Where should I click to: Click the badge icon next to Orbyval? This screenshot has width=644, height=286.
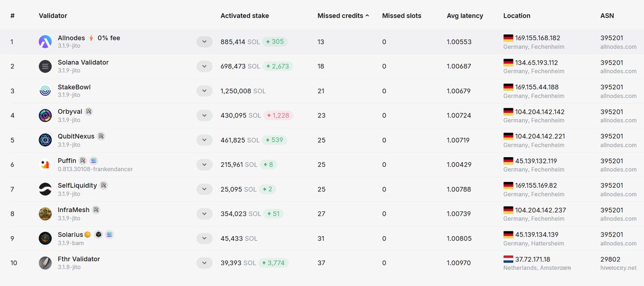coord(89,112)
